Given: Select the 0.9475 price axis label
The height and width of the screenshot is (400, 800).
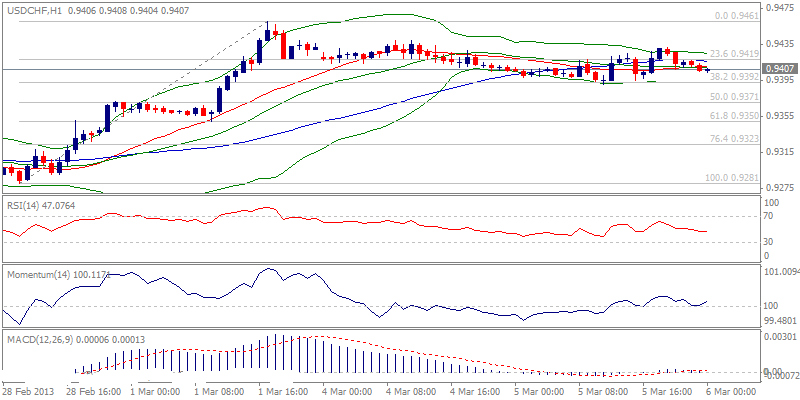Looking at the screenshot, I should 779,9.
